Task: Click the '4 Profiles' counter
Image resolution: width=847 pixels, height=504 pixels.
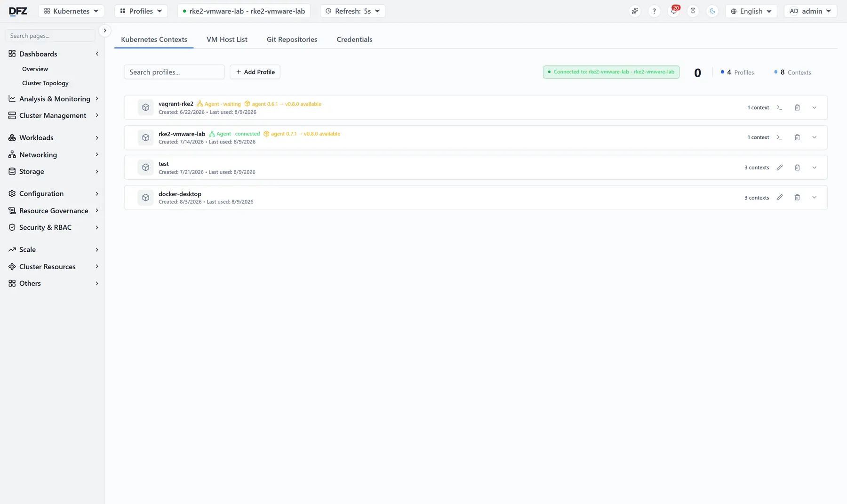Action: (737, 72)
